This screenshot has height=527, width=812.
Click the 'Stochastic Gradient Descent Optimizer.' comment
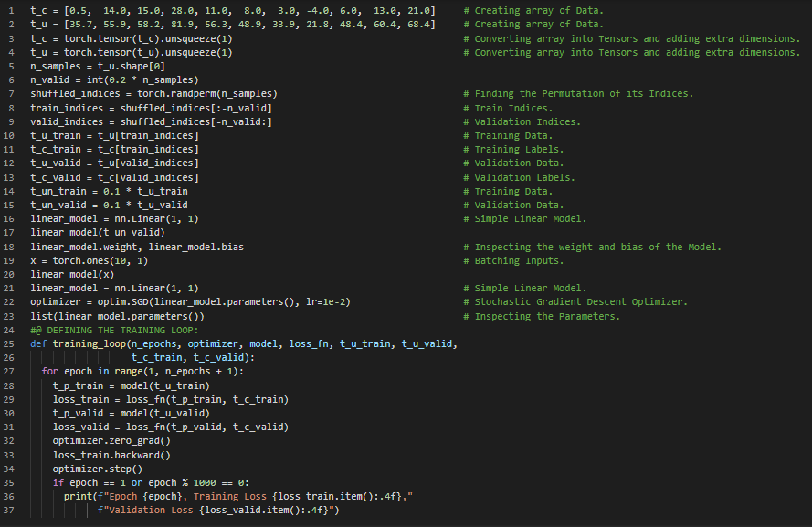point(581,302)
